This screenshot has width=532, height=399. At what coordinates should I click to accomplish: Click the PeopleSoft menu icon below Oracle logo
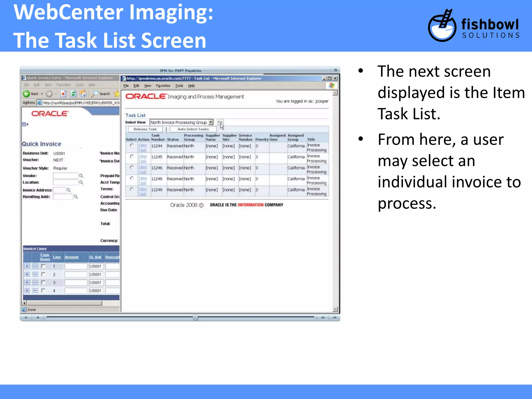[x=24, y=124]
